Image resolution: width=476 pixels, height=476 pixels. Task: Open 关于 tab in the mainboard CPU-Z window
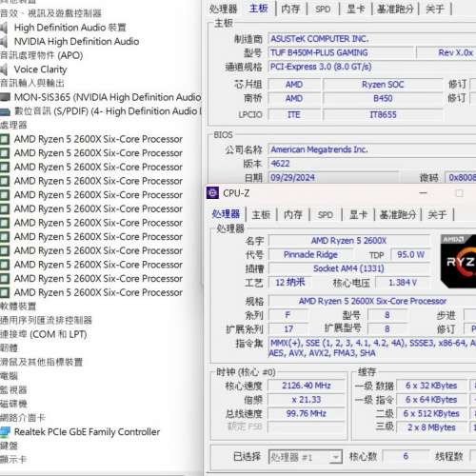tap(435, 9)
